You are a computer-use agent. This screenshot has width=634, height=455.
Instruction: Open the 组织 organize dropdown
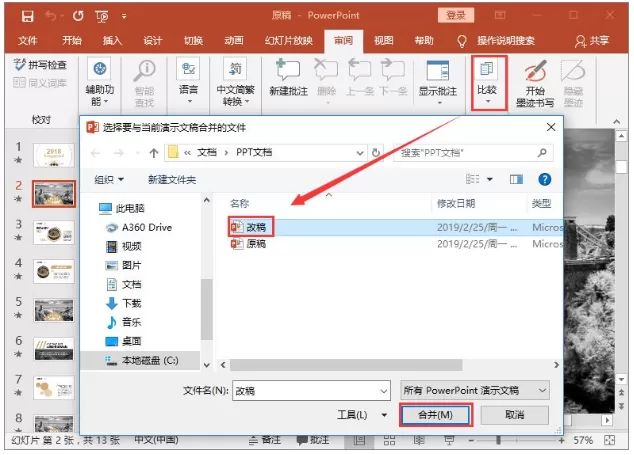(109, 179)
